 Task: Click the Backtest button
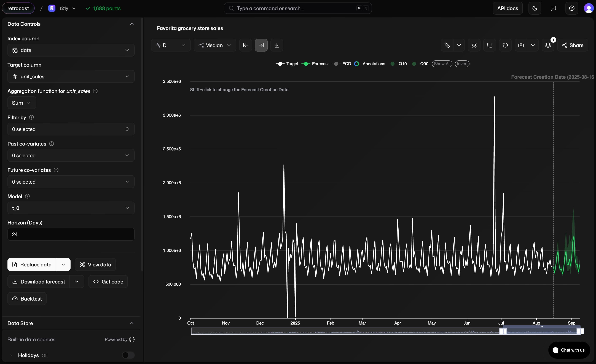point(27,299)
